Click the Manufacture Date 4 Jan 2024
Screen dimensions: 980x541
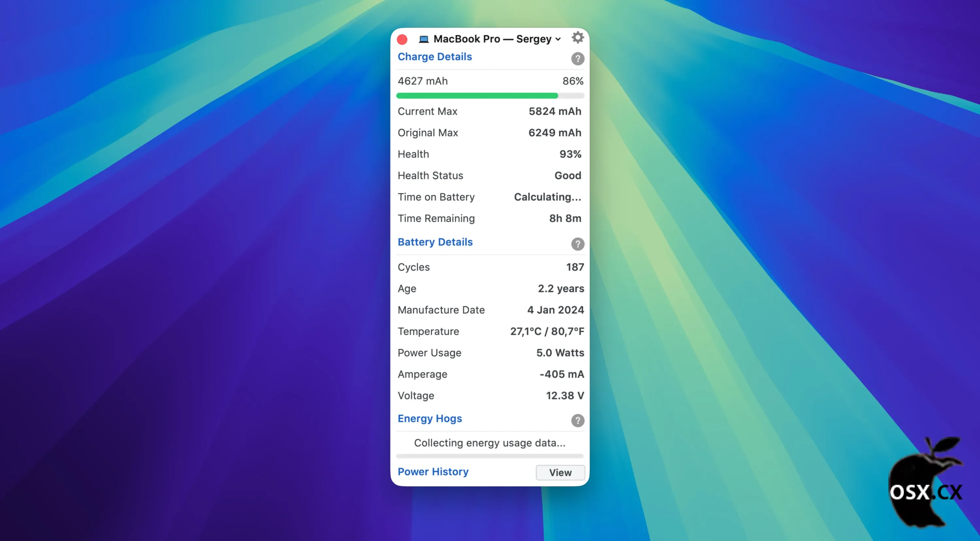click(x=555, y=310)
